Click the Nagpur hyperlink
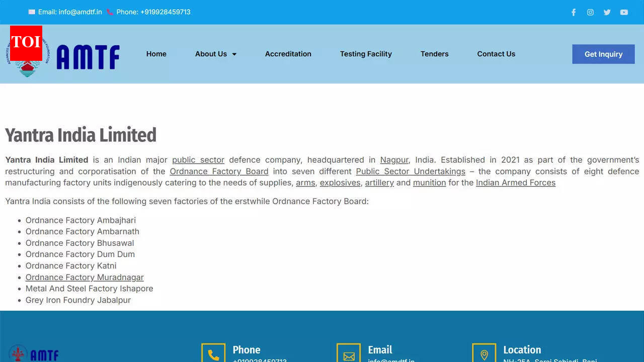This screenshot has height=362, width=644. [394, 160]
